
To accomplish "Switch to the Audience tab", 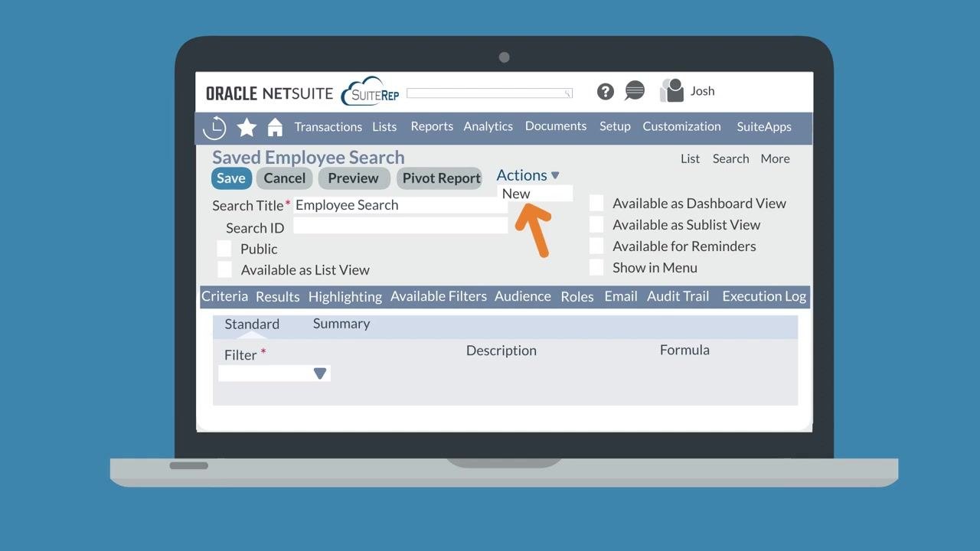I will [x=522, y=296].
